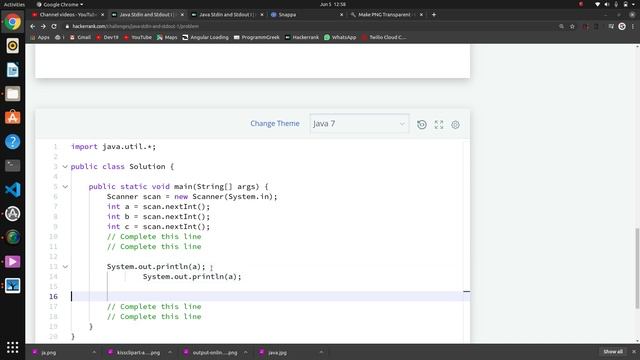Show applications grid
640x360 pixels.
[x=12, y=347]
